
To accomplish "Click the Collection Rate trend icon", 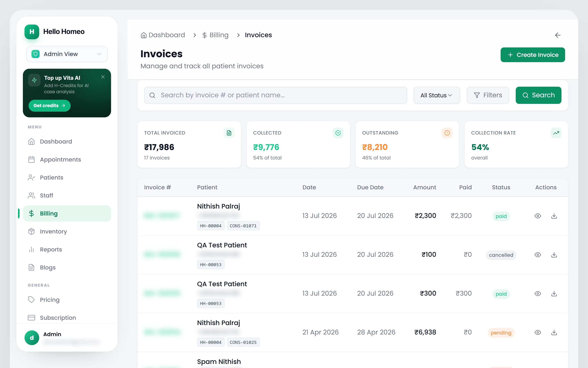I will pyautogui.click(x=556, y=133).
